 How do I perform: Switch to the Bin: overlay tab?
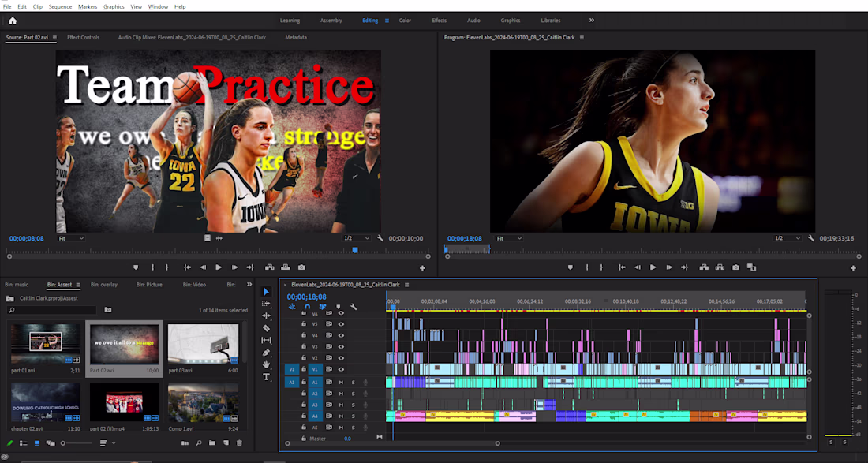click(104, 285)
